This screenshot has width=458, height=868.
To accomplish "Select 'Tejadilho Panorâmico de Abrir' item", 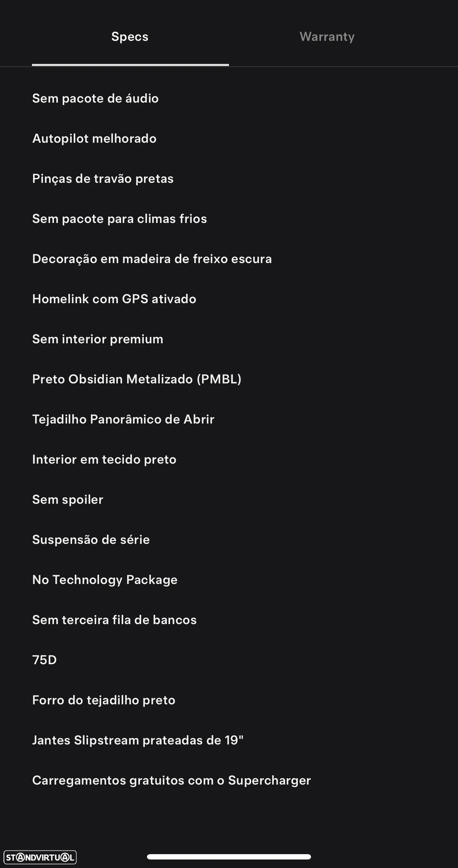I will click(x=123, y=419).
